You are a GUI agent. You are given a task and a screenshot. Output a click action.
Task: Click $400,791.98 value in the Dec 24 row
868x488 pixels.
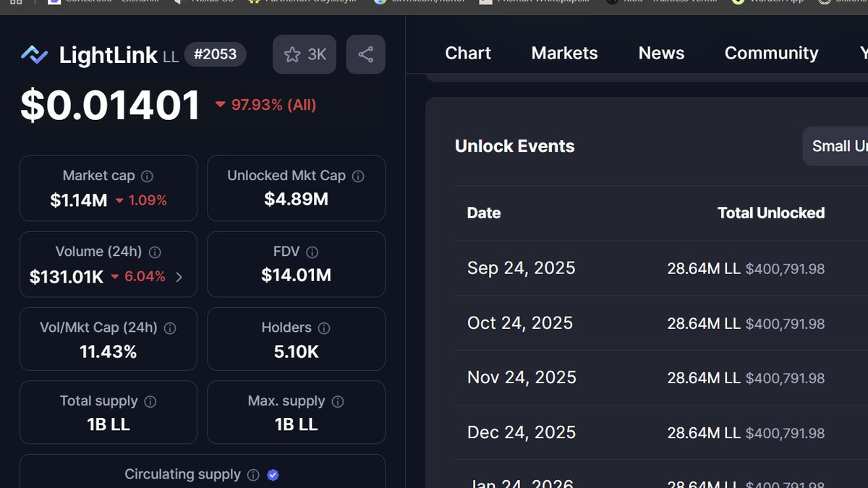(785, 433)
